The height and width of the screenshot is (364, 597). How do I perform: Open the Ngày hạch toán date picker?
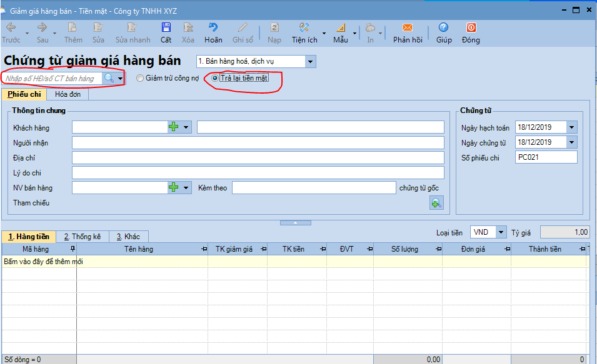click(572, 127)
